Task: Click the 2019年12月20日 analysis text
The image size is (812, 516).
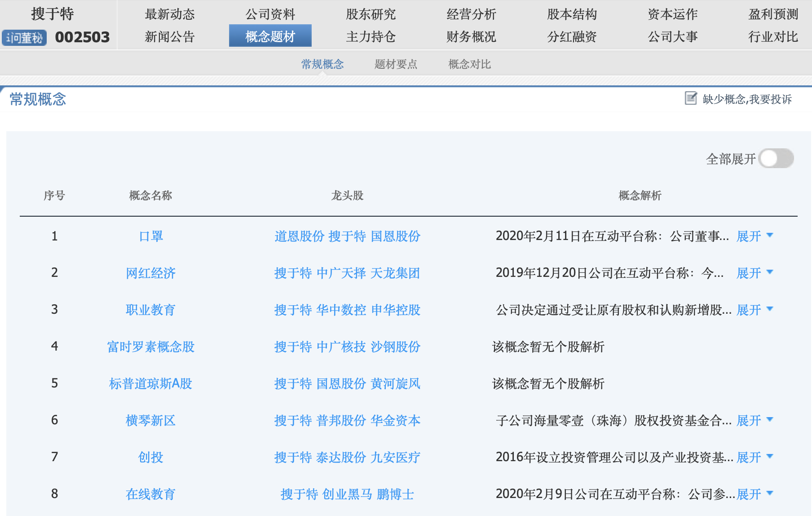Action: [x=609, y=273]
